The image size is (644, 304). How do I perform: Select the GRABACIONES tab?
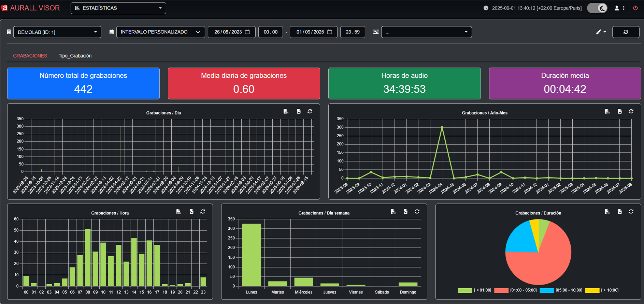click(x=30, y=56)
